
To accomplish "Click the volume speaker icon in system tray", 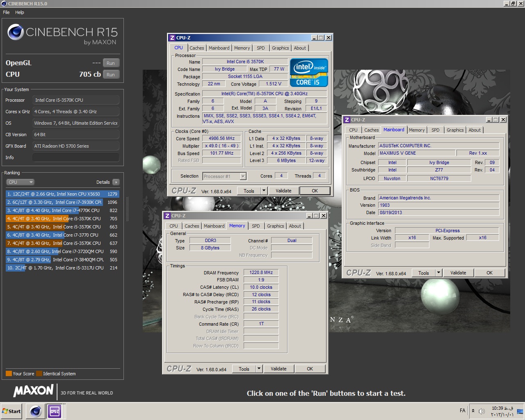I will coord(482,411).
